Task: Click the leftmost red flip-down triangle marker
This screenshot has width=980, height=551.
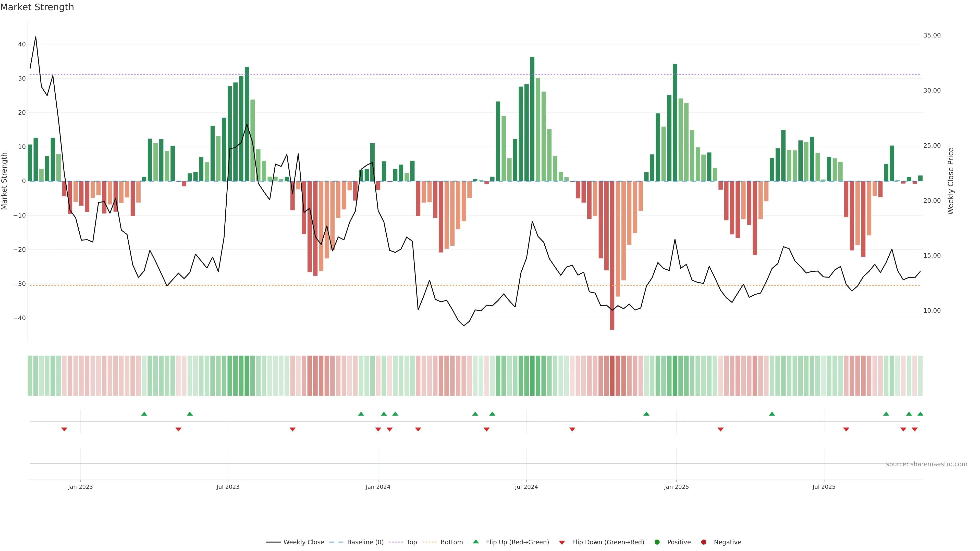Action: (64, 429)
